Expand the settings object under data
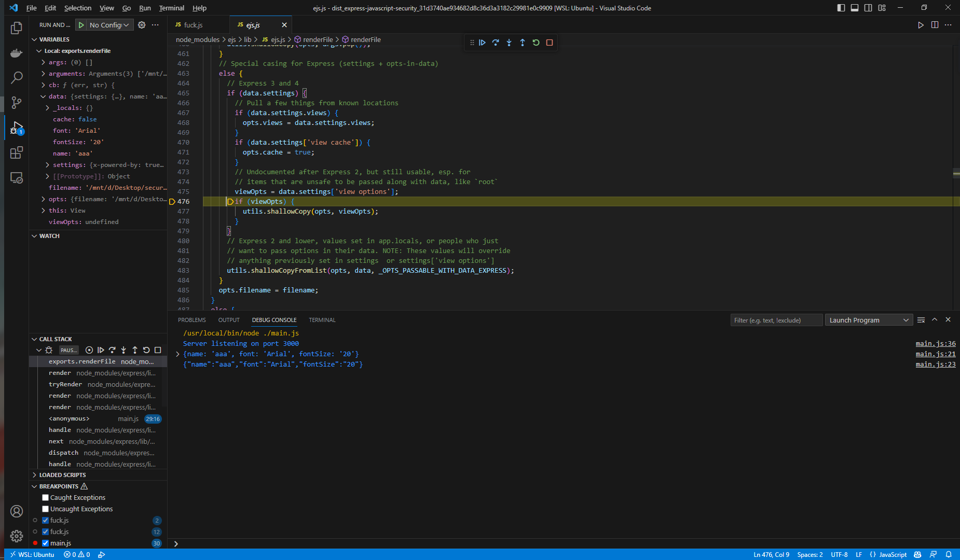Image resolution: width=960 pixels, height=560 pixels. pyautogui.click(x=47, y=165)
